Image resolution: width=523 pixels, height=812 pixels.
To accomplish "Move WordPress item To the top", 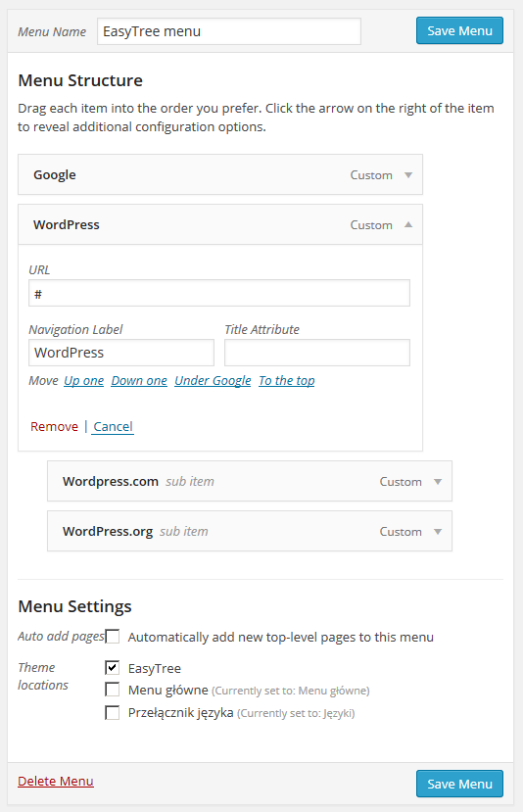I will [287, 381].
